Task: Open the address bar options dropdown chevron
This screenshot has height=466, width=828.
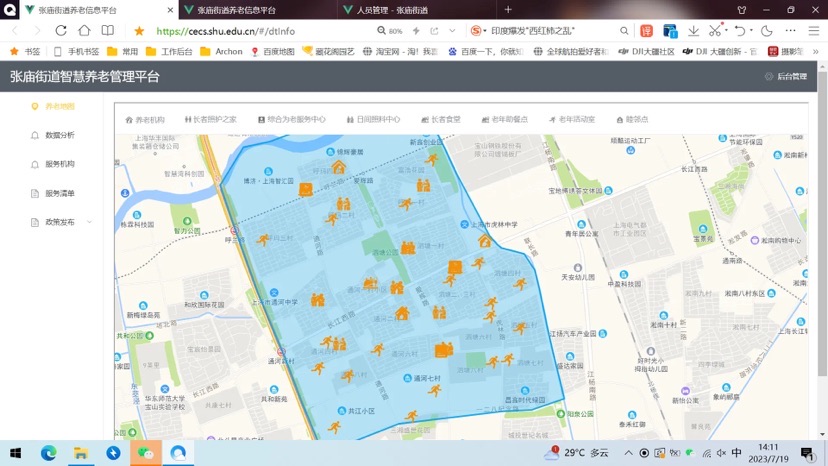Action: pyautogui.click(x=452, y=31)
